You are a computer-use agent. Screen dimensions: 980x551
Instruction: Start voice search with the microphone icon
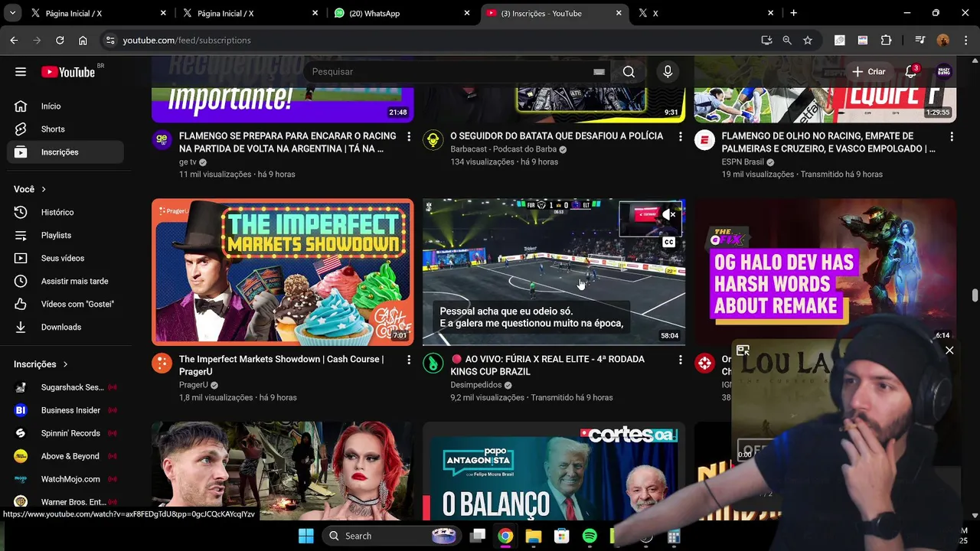(x=668, y=71)
